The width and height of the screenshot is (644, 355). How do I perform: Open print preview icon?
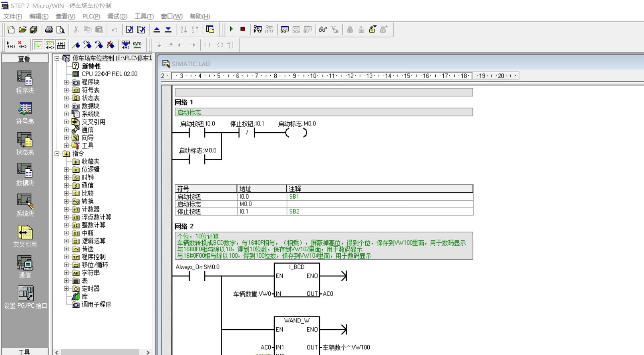[60, 29]
